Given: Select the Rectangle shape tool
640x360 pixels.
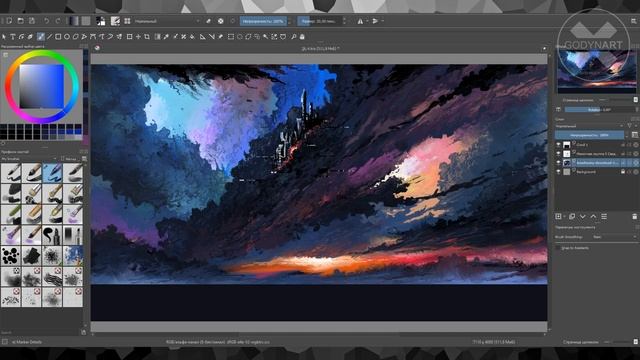Looking at the screenshot, I should [x=58, y=37].
